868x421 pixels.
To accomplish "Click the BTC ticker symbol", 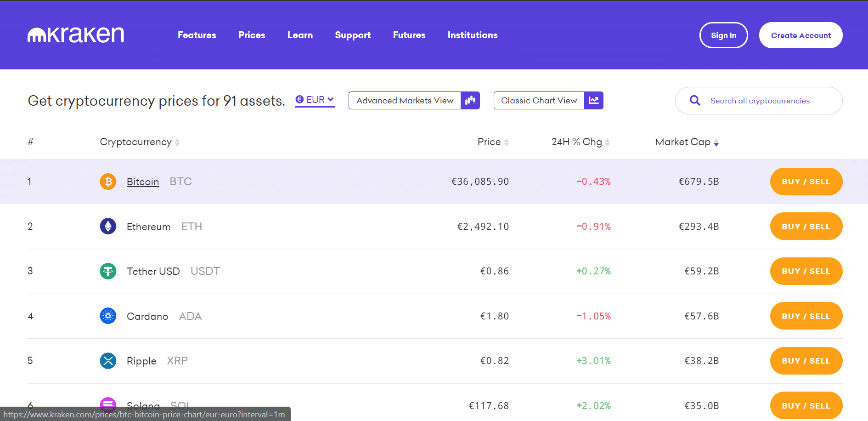I will [180, 182].
